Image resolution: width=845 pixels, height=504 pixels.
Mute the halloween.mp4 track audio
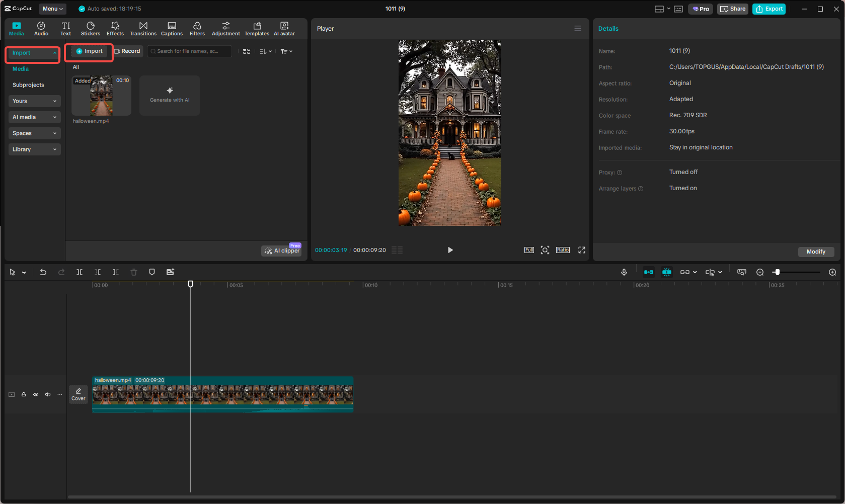(x=47, y=394)
